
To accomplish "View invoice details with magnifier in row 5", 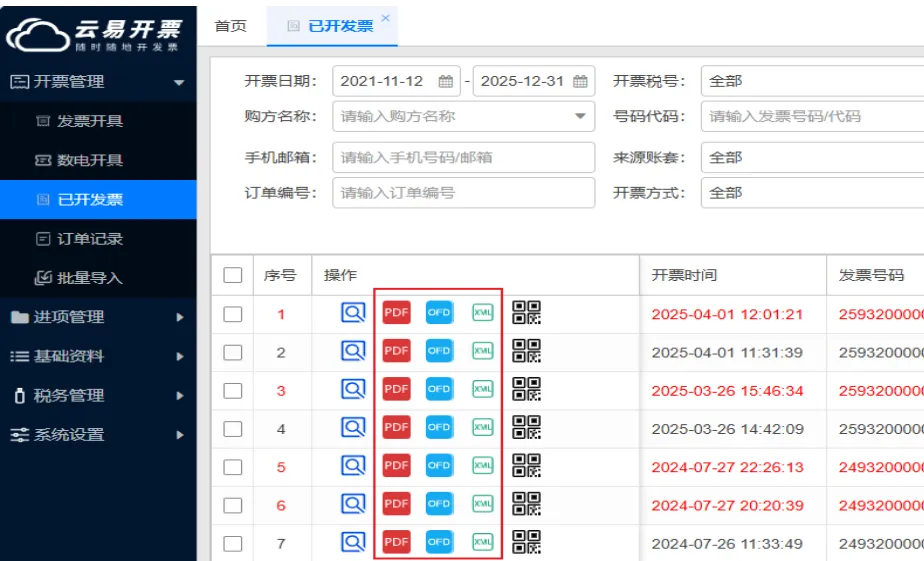I will pyautogui.click(x=353, y=466).
